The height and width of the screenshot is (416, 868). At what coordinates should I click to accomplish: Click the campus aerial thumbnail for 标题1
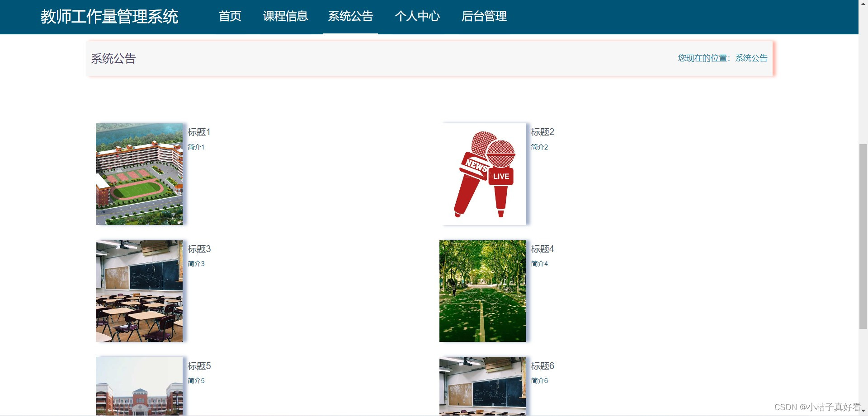(139, 174)
